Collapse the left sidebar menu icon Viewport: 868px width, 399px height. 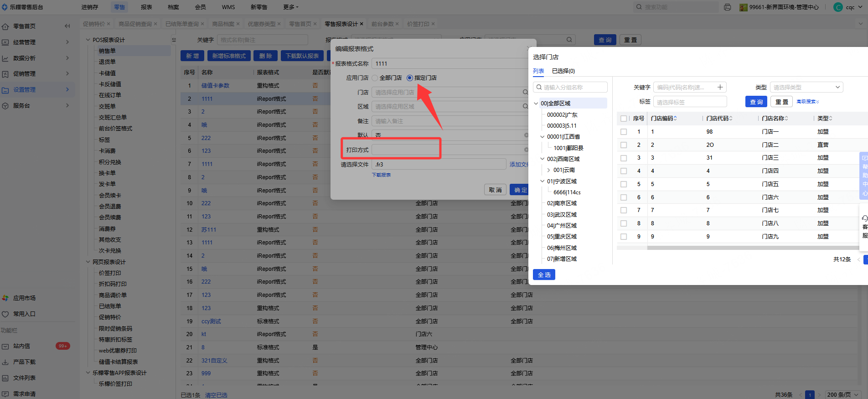pos(67,26)
